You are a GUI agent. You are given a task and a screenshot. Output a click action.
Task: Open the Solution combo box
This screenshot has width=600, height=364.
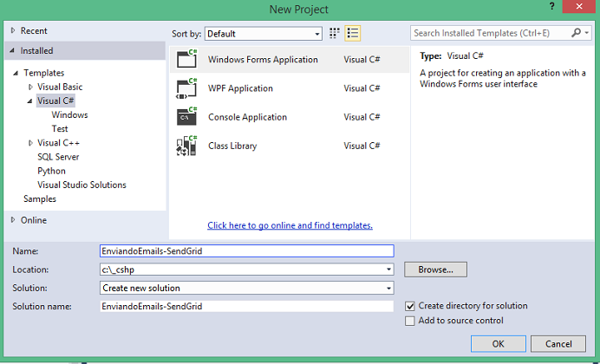[247, 288]
